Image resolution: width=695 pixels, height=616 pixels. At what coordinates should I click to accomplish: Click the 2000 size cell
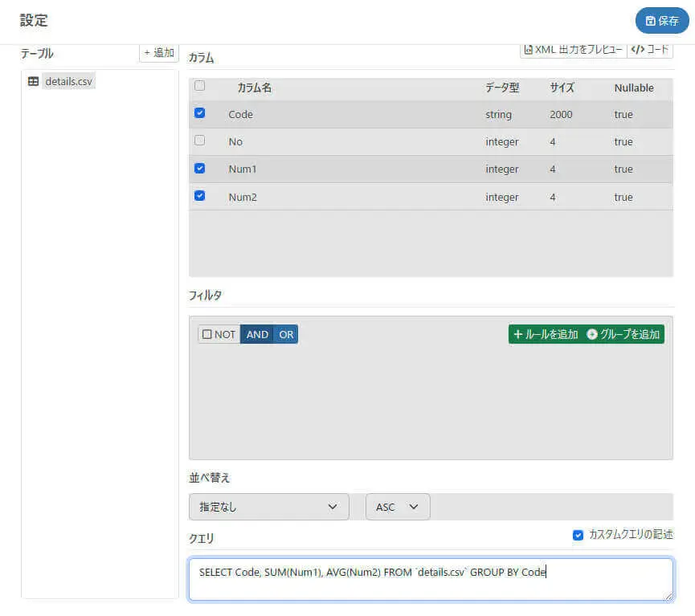(561, 114)
